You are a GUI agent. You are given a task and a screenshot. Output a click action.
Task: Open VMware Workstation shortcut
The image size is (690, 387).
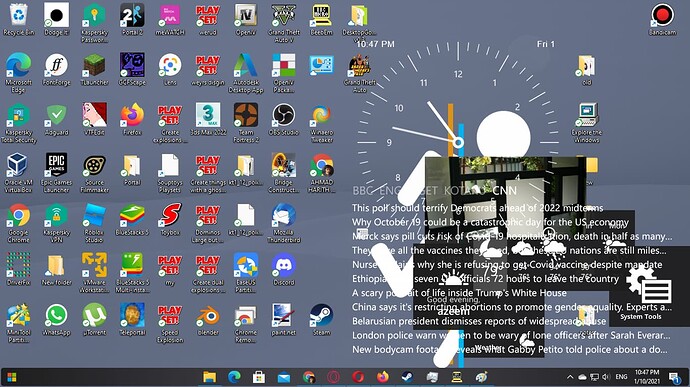(x=94, y=274)
